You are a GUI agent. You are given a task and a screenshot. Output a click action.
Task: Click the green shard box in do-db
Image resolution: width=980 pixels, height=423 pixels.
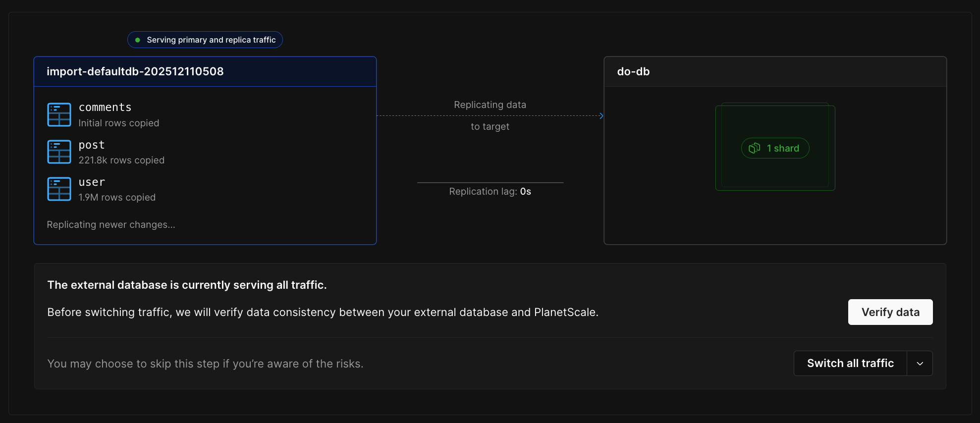click(775, 147)
